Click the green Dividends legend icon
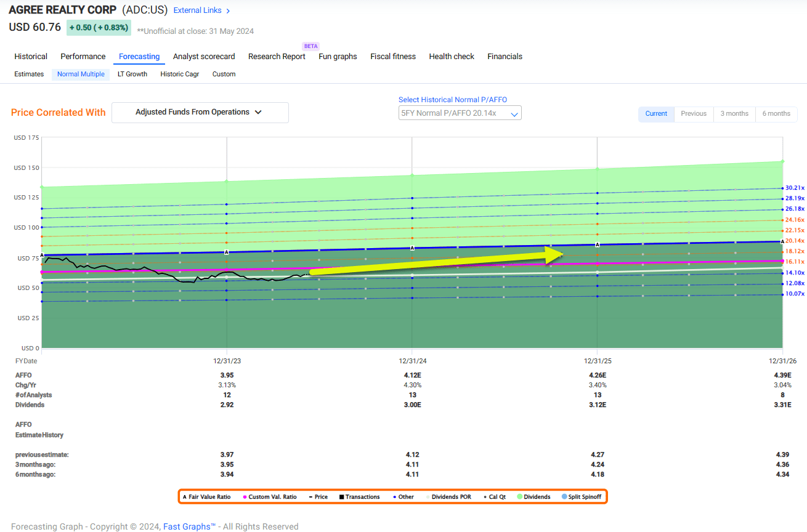The image size is (807, 532). coord(519,497)
